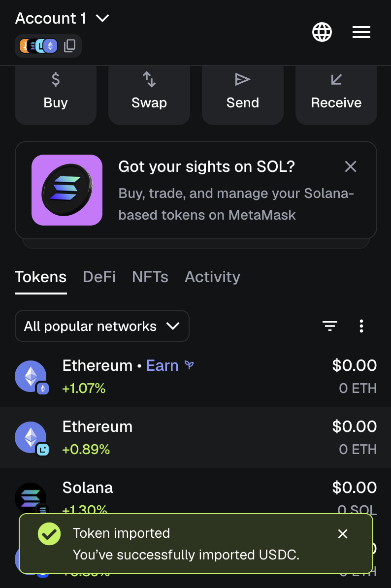This screenshot has width=391, height=588.
Task: Open the Activity tab
Action: coord(212,277)
